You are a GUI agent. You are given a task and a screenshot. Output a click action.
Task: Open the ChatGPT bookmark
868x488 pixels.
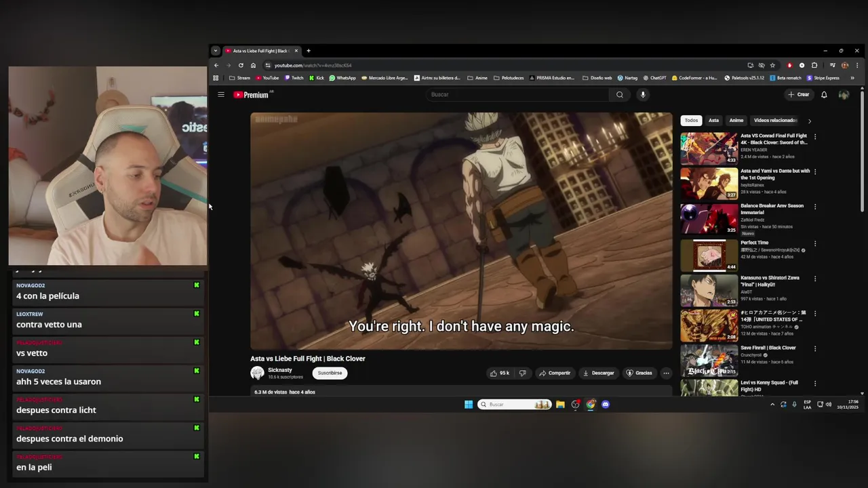pos(654,78)
